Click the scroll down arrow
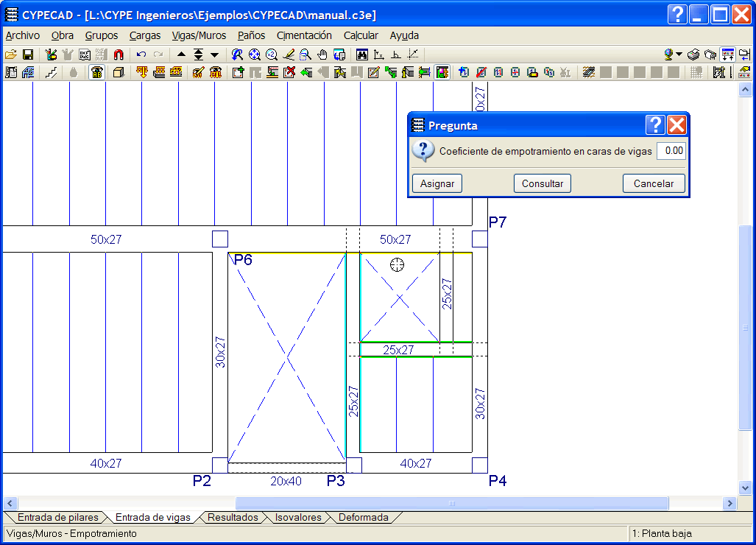Image resolution: width=756 pixels, height=545 pixels. point(745,488)
